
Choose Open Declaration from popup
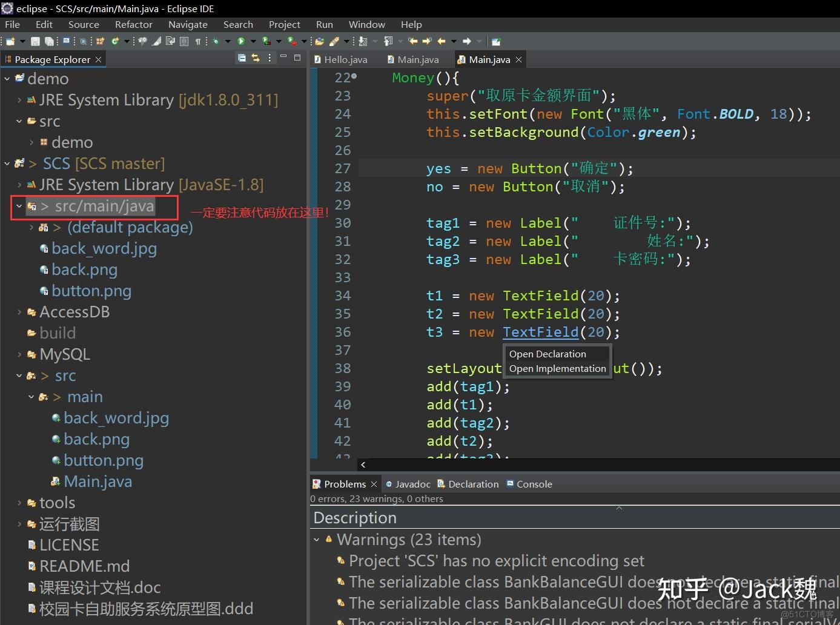tap(547, 354)
